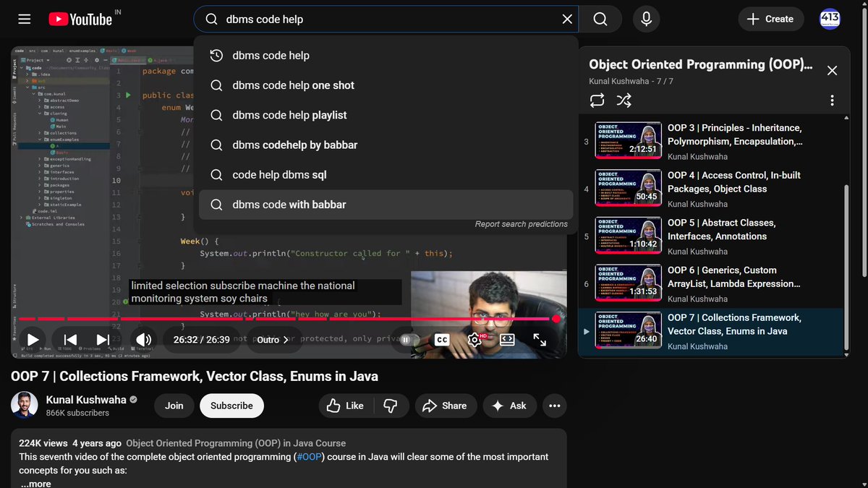Choose suggestion 'dbms code help one shot'
This screenshot has width=868, height=488.
(386, 85)
